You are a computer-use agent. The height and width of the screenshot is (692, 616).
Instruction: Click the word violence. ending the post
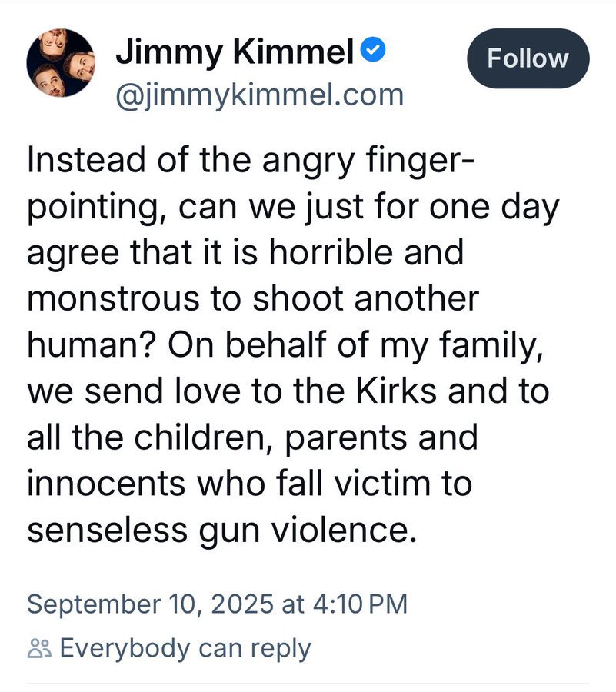tap(344, 529)
